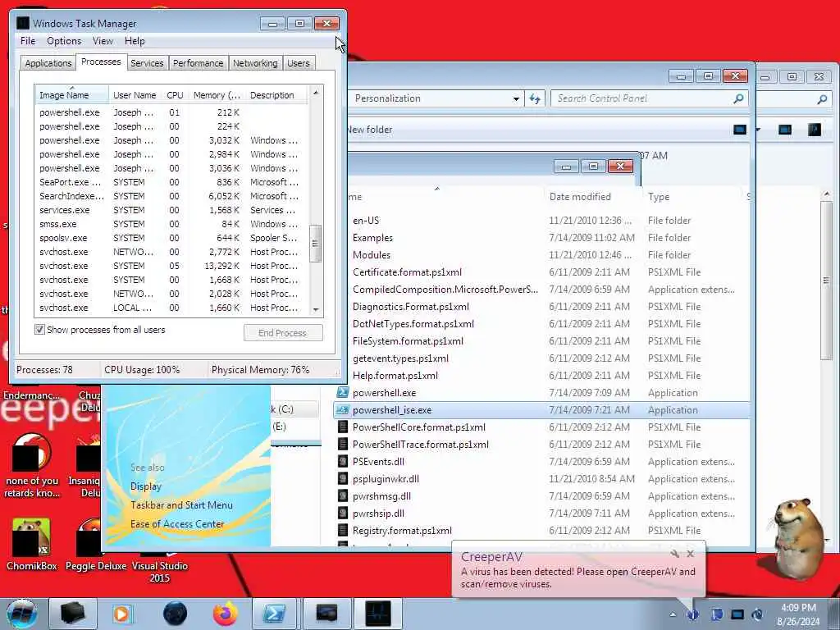Open Taskbar and Start Menu link
This screenshot has width=840, height=630.
[x=181, y=505]
